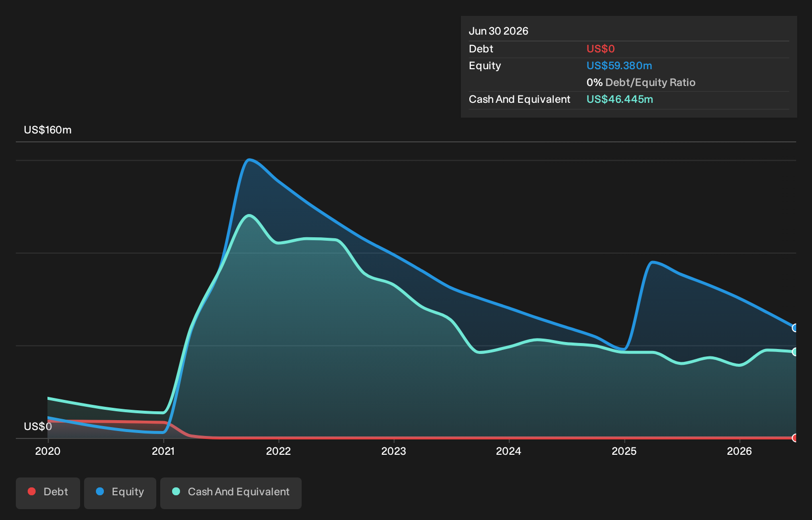This screenshot has width=812, height=520.
Task: Click the Debt value US$0 in tooltip
Action: click(x=600, y=49)
